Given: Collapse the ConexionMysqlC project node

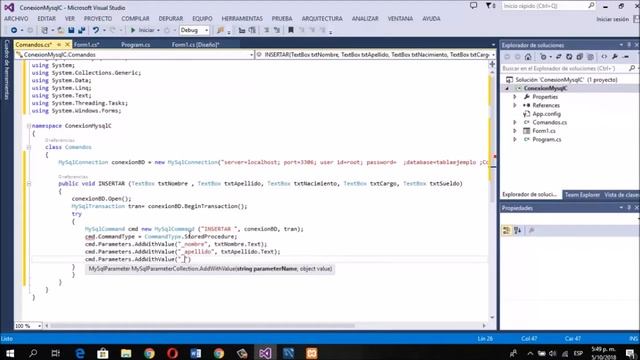Looking at the screenshot, I should coord(507,88).
